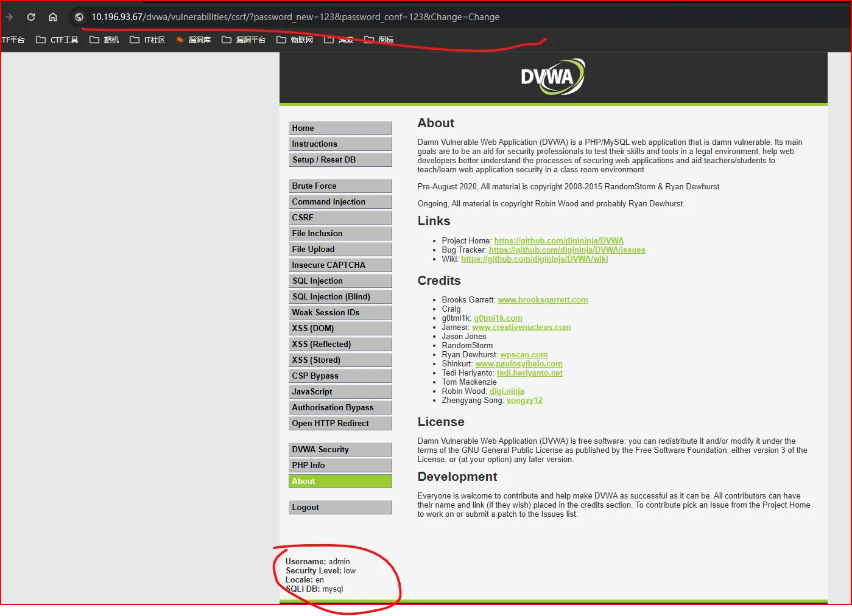Follow the Project Home GitHub link

point(559,241)
